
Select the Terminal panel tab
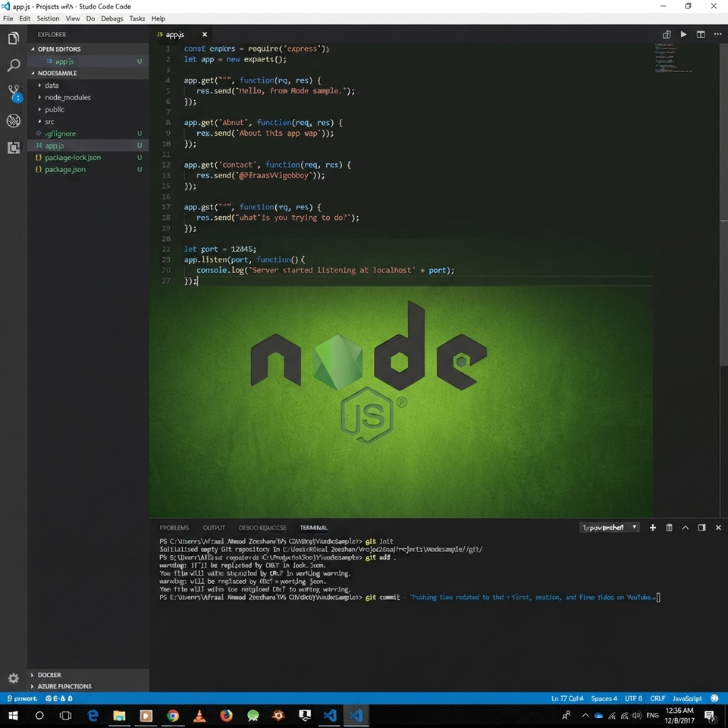[313, 528]
